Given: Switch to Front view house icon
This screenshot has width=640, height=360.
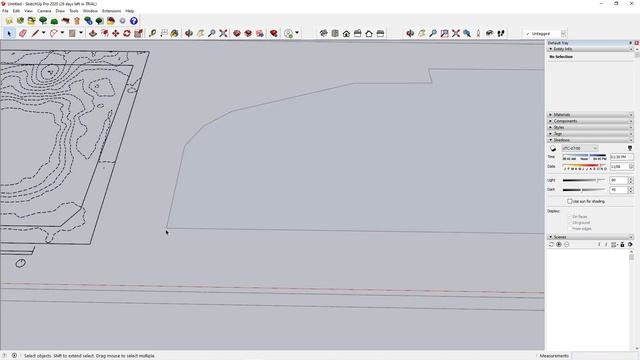Looking at the screenshot, I should [x=347, y=33].
